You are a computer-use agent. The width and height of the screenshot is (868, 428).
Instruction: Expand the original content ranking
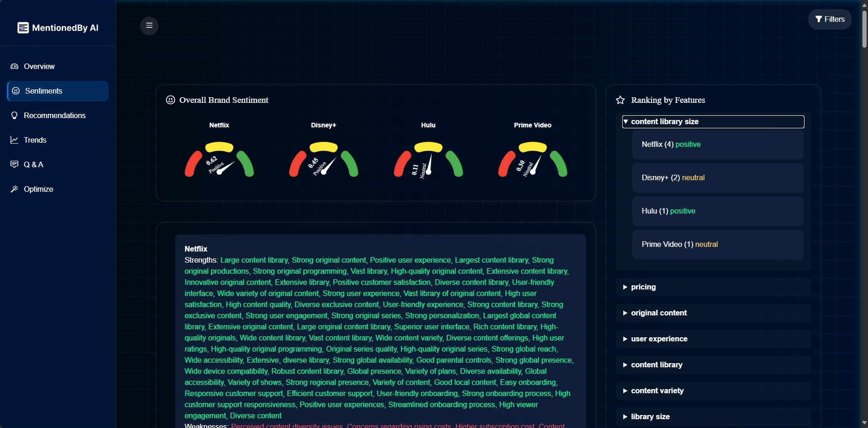point(713,313)
